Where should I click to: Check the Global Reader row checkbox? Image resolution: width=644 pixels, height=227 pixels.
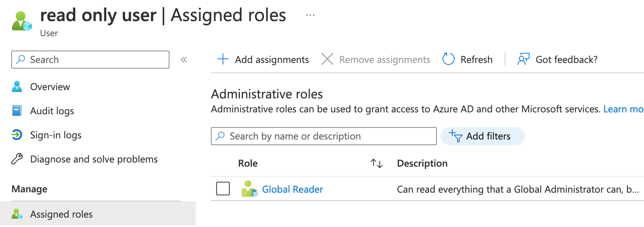(x=223, y=189)
